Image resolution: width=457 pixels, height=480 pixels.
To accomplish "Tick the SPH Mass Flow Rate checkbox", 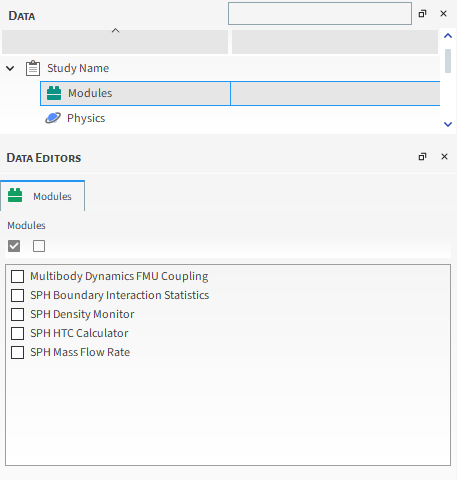I will pyautogui.click(x=17, y=352).
